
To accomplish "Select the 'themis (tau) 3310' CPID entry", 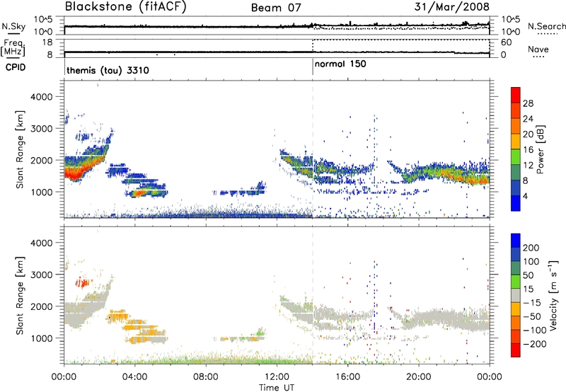I will pos(108,70).
